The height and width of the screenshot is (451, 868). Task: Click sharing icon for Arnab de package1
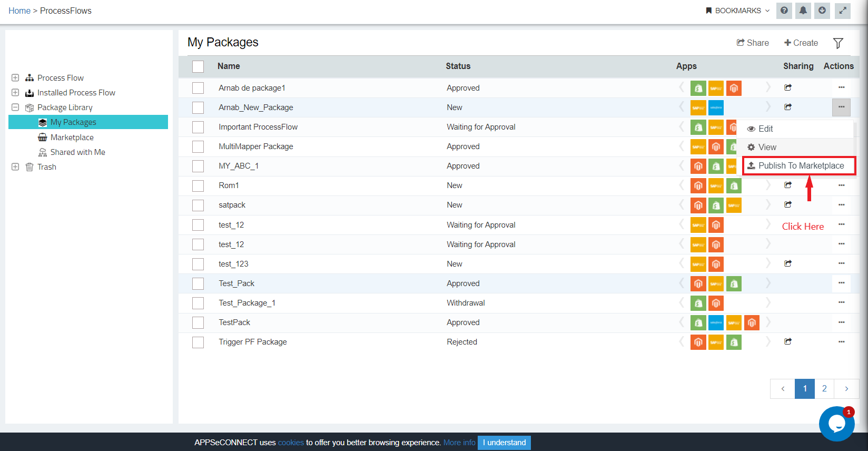tap(788, 87)
